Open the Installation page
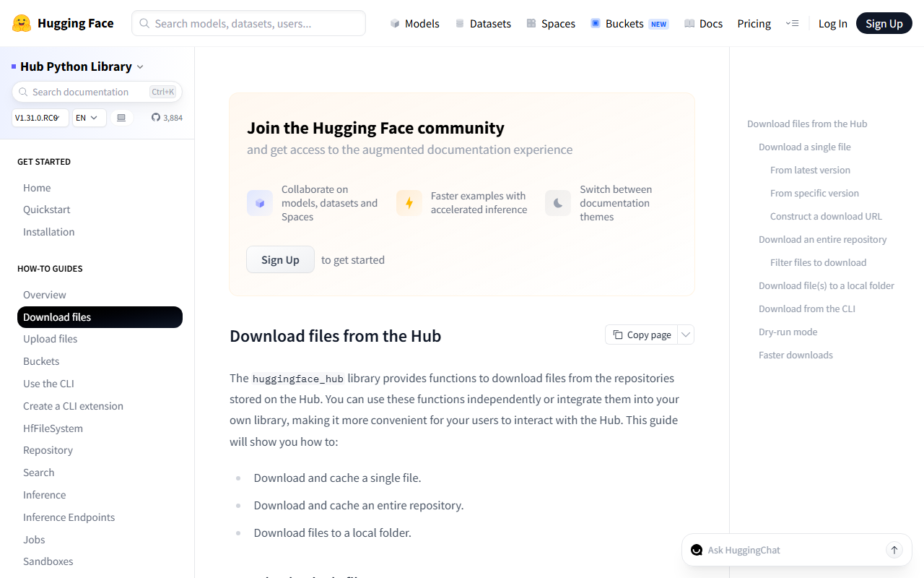 (49, 232)
